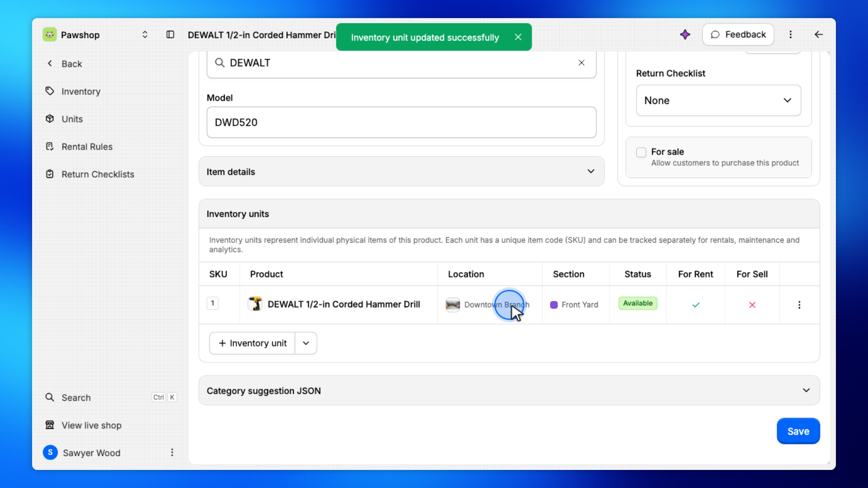Viewport: 868px width, 488px height.
Task: Open the AI sparkle assistant icon
Action: click(685, 34)
